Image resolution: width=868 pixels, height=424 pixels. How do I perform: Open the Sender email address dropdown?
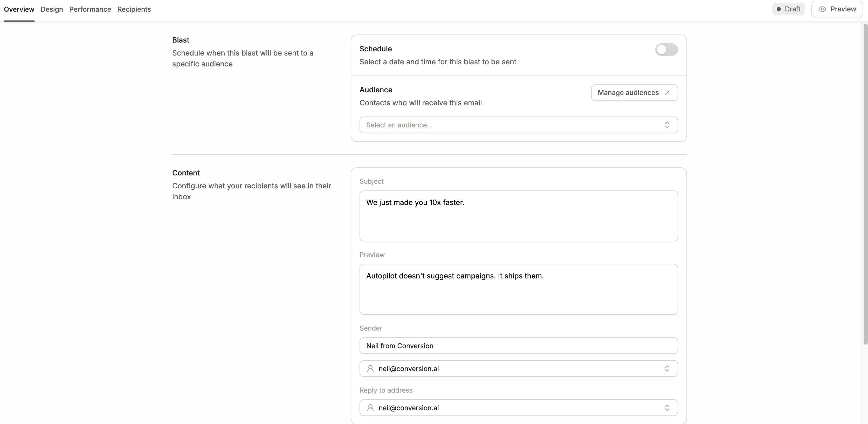tap(518, 369)
